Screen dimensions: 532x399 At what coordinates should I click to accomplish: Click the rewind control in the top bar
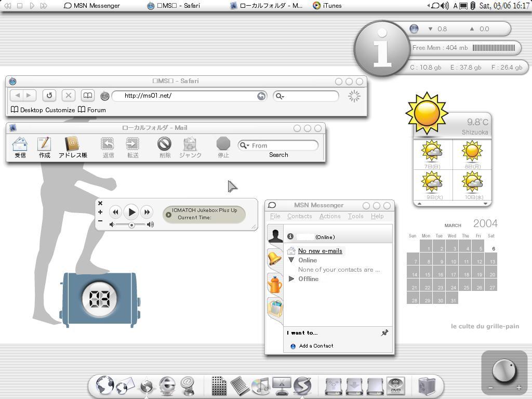(x=7, y=6)
